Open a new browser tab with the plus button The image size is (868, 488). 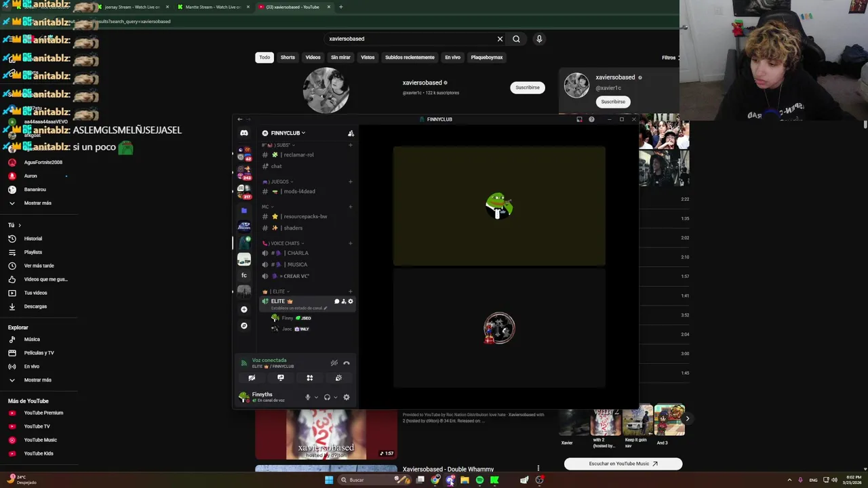[340, 7]
